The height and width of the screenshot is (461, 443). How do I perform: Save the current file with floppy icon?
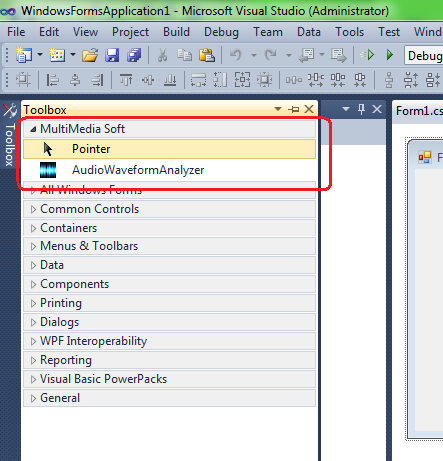[x=112, y=55]
